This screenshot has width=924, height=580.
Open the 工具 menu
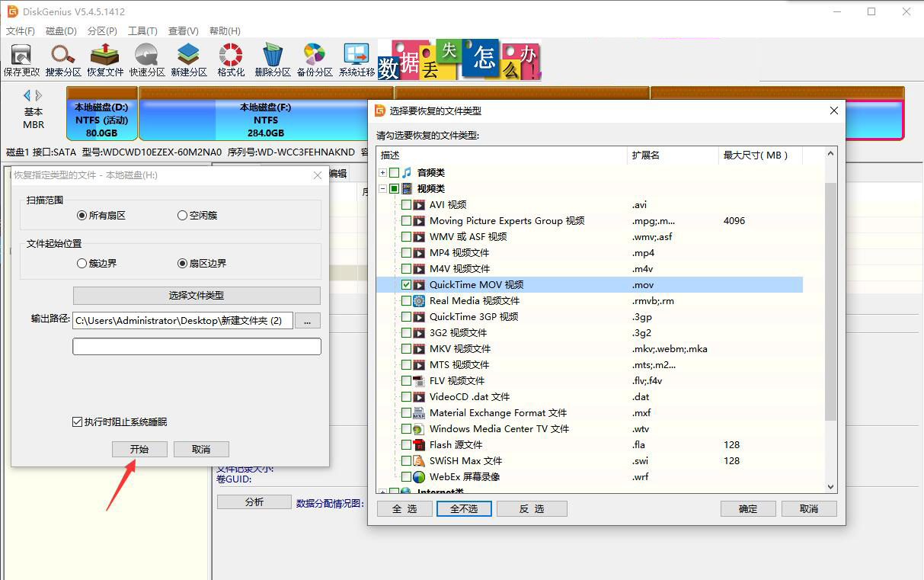coord(140,30)
